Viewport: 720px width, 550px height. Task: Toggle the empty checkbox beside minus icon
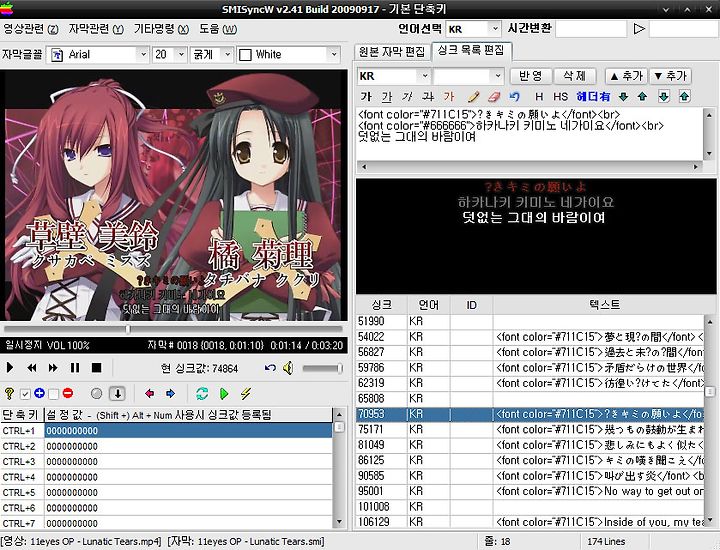pyautogui.click(x=54, y=394)
